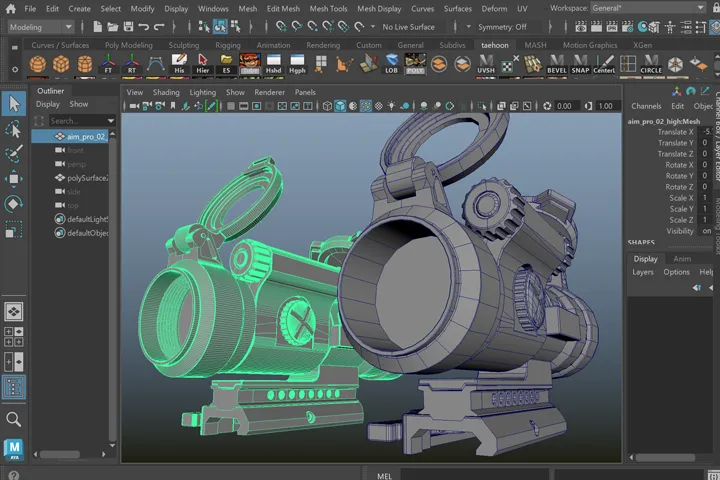
Task: Toggle use all lights bulb icon
Action: point(391,106)
